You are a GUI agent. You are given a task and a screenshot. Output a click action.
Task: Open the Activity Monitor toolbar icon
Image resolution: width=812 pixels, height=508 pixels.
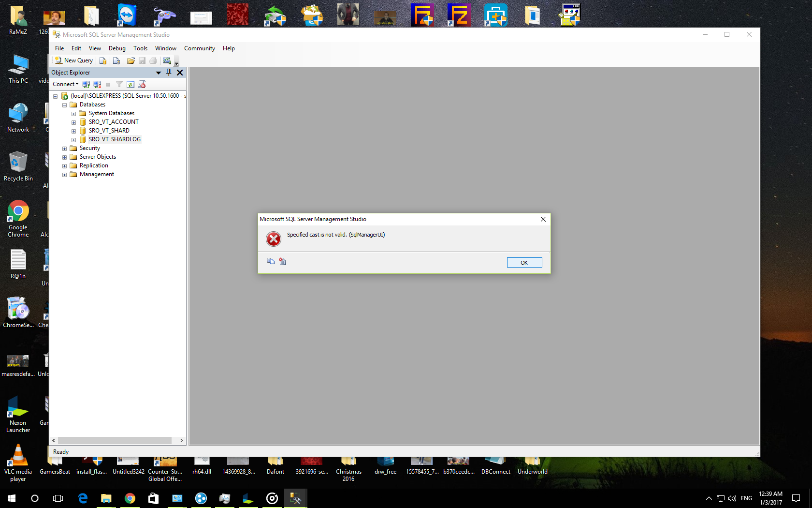point(167,60)
